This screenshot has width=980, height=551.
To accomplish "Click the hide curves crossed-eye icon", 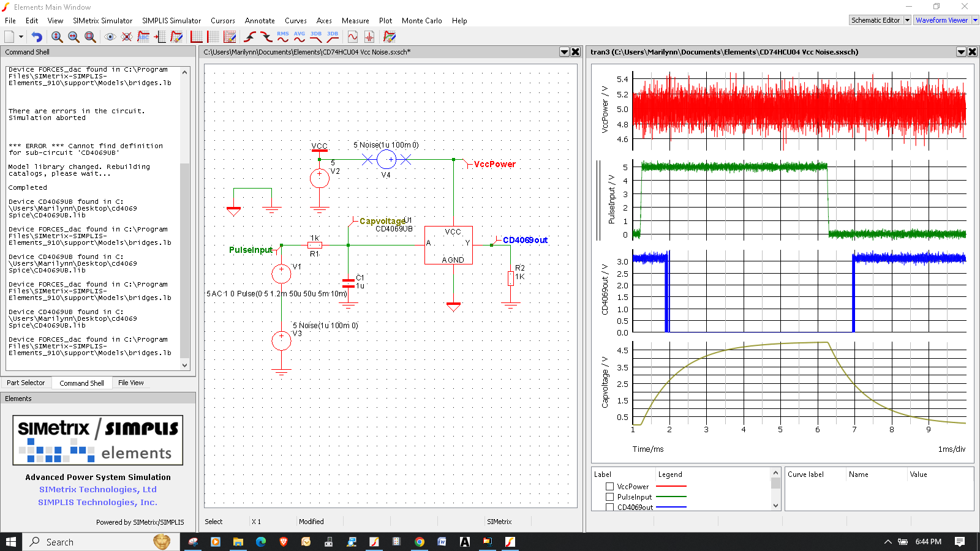I will click(x=127, y=37).
